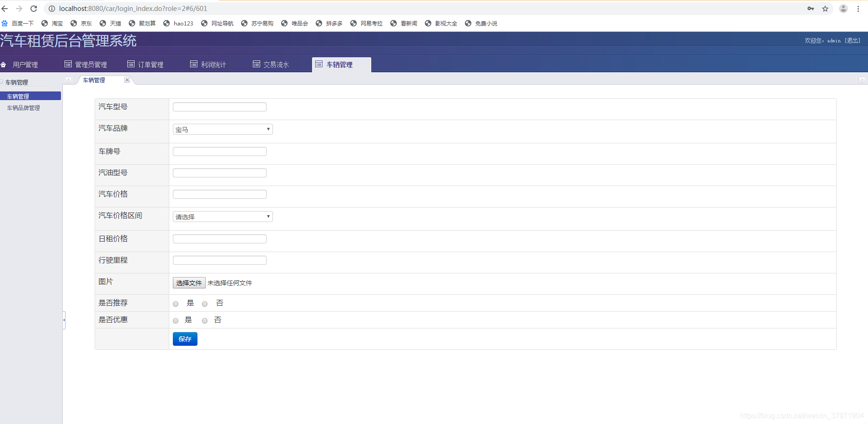Open the 订单管理 menu
The image size is (868, 424).
coord(146,65)
